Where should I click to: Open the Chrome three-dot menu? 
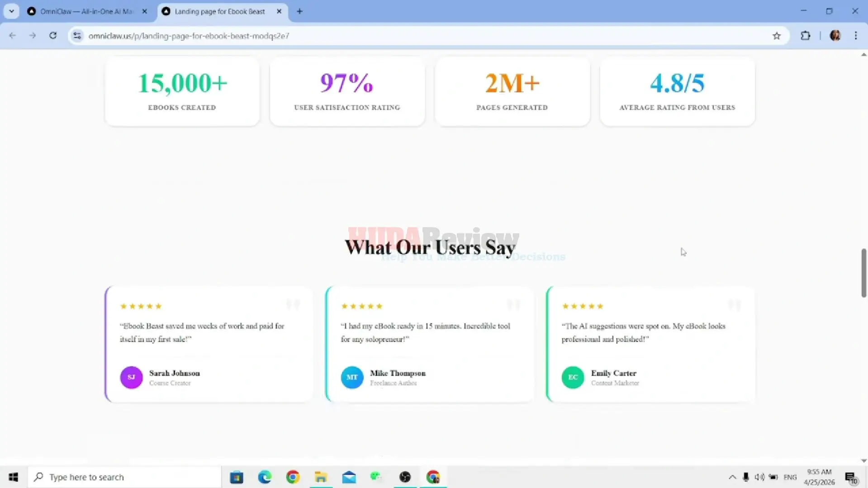856,36
